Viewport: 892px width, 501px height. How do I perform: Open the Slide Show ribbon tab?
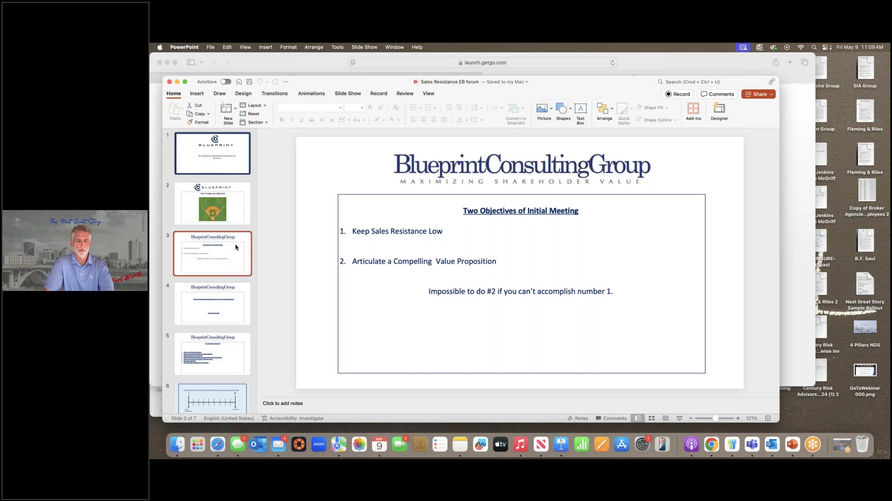click(x=348, y=93)
